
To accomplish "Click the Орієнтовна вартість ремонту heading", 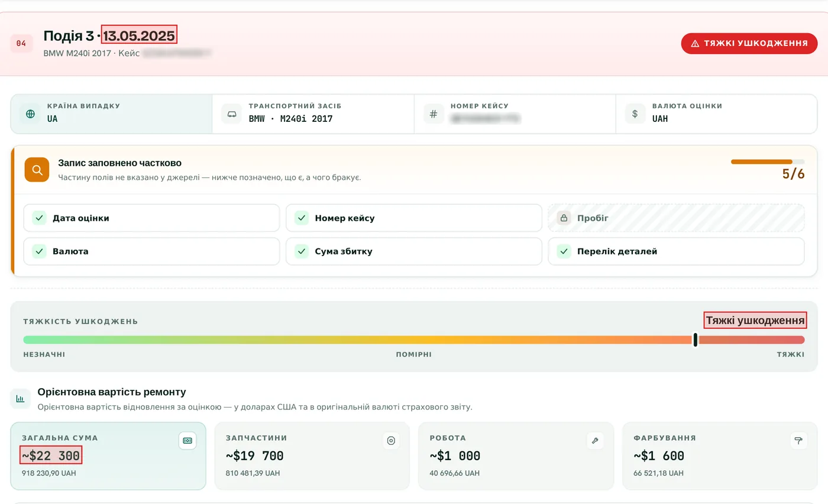I will (112, 392).
